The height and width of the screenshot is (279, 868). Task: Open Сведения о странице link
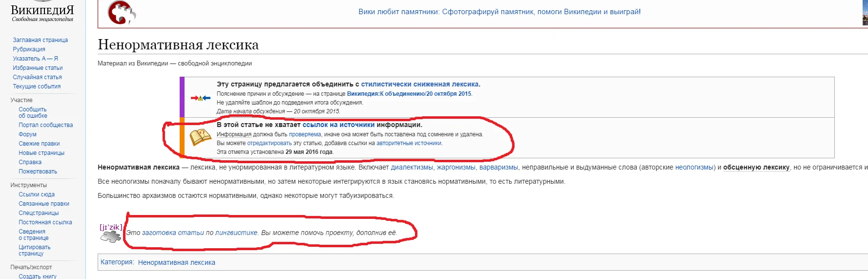(33, 235)
